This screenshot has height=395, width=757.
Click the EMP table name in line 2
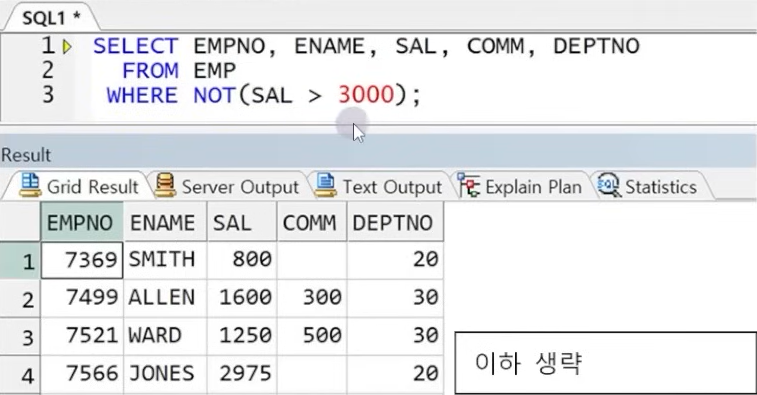(214, 71)
